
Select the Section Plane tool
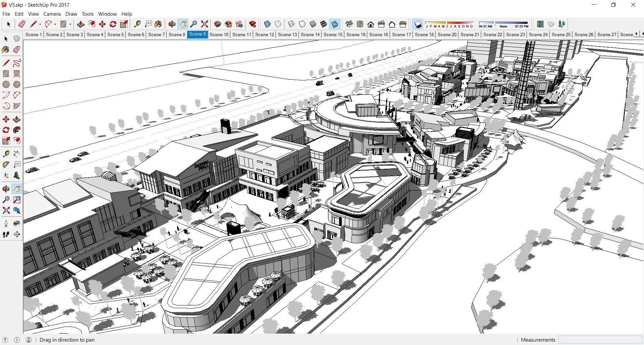17,234
